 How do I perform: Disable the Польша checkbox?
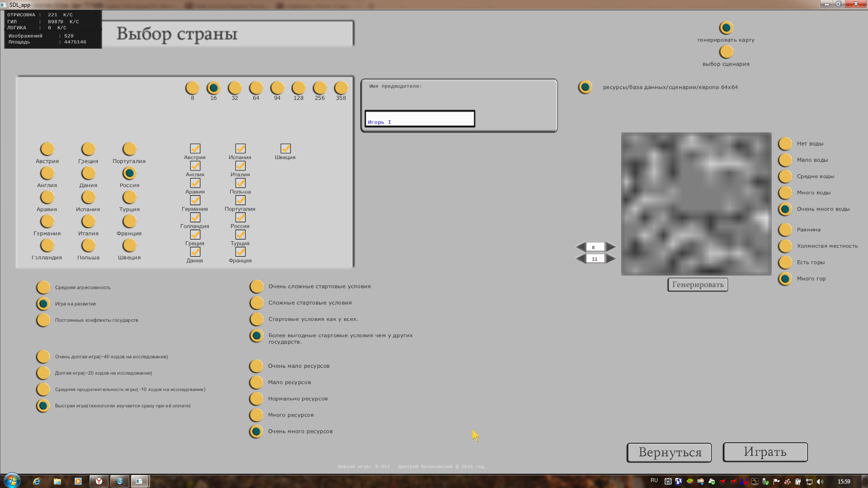coord(240,183)
